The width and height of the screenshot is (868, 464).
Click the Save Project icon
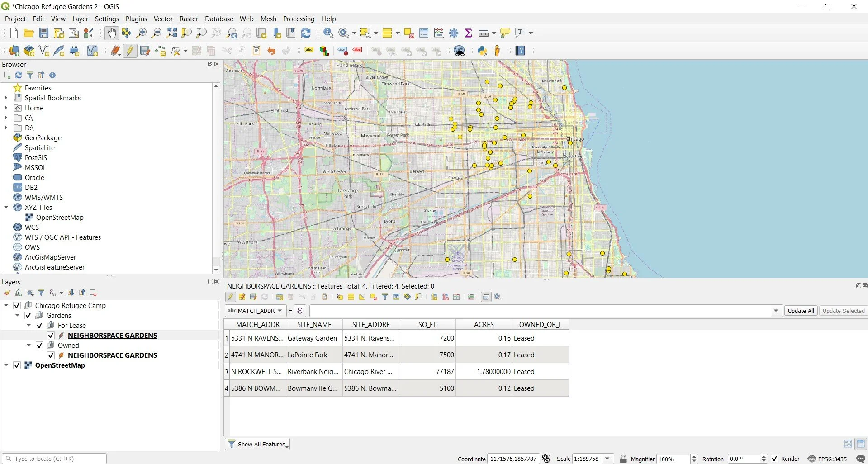click(x=44, y=33)
